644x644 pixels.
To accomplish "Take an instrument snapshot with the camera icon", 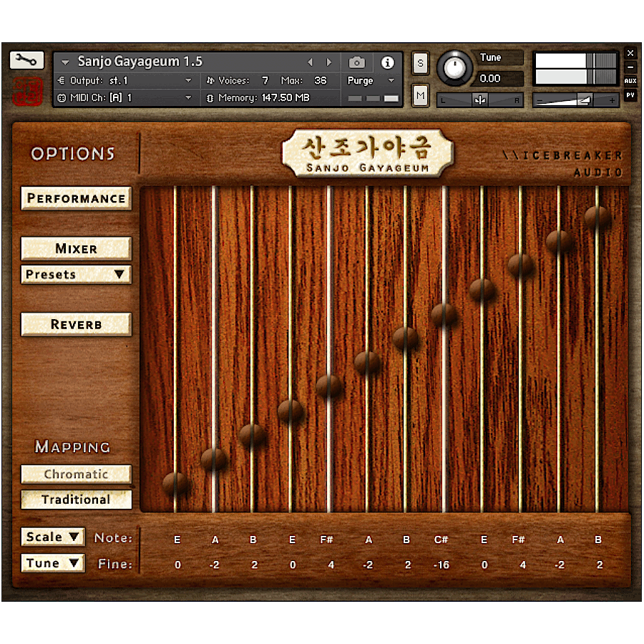I will click(357, 62).
